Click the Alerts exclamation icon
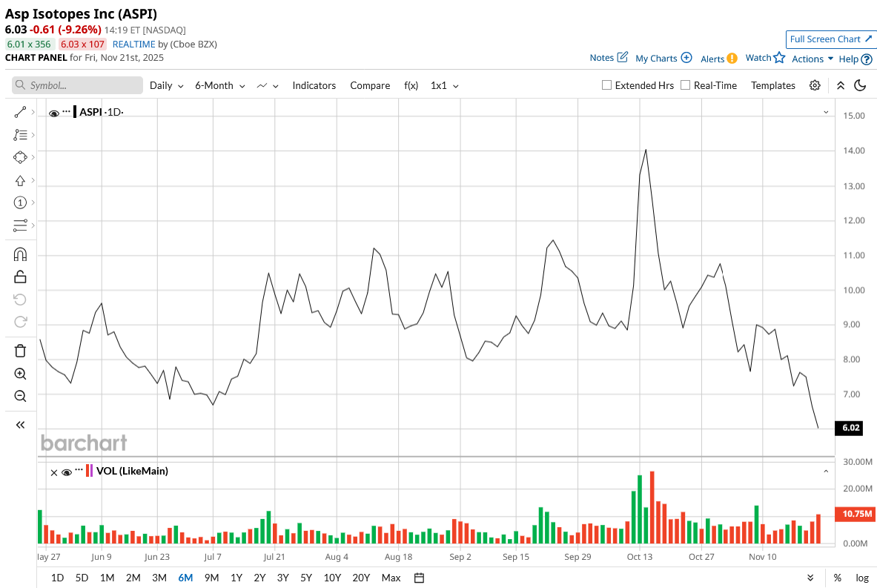The width and height of the screenshot is (877, 588). pyautogui.click(x=732, y=58)
